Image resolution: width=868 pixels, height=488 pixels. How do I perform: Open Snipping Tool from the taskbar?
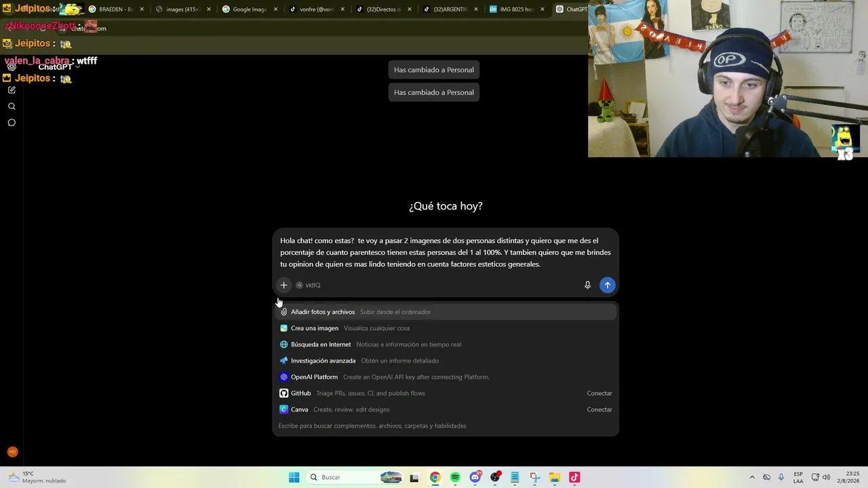click(534, 477)
